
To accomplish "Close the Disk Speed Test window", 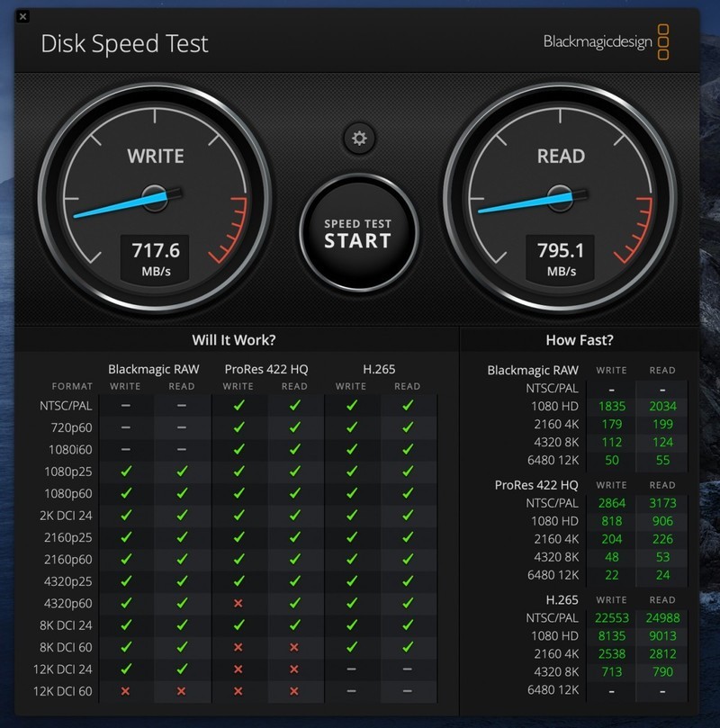I will click(22, 16).
